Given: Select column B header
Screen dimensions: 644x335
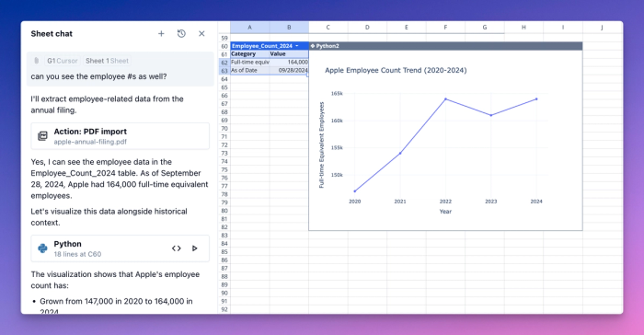Looking at the screenshot, I should tap(289, 27).
